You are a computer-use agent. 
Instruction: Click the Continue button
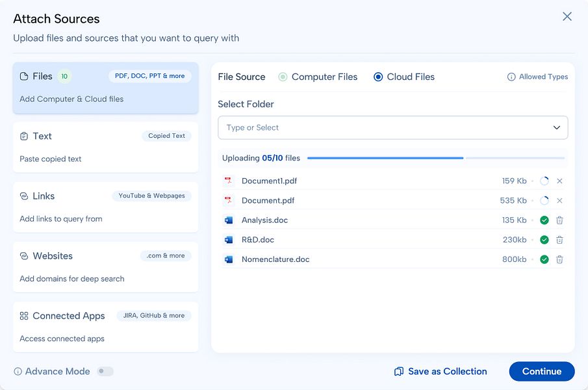[542, 371]
